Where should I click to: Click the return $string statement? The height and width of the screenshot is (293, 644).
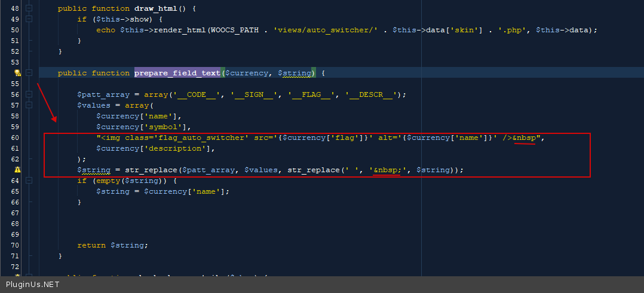tap(112, 245)
